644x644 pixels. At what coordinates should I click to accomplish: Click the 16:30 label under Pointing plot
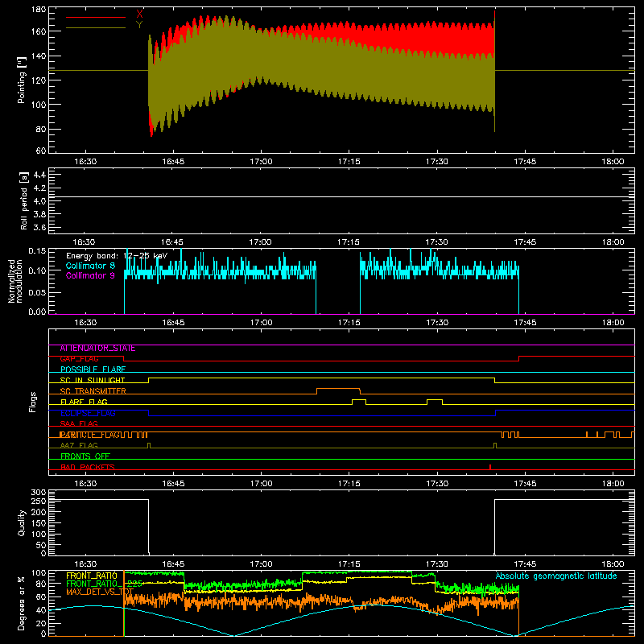tap(85, 162)
